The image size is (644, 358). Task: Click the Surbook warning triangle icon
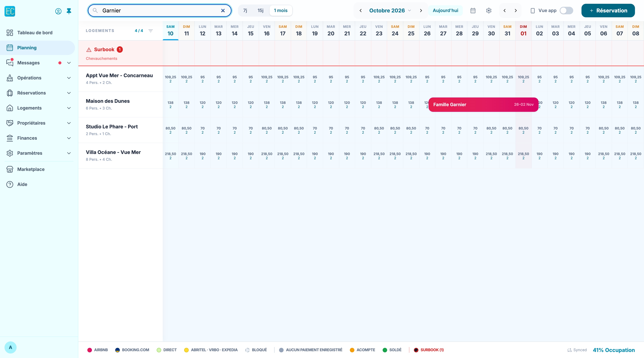pos(89,50)
